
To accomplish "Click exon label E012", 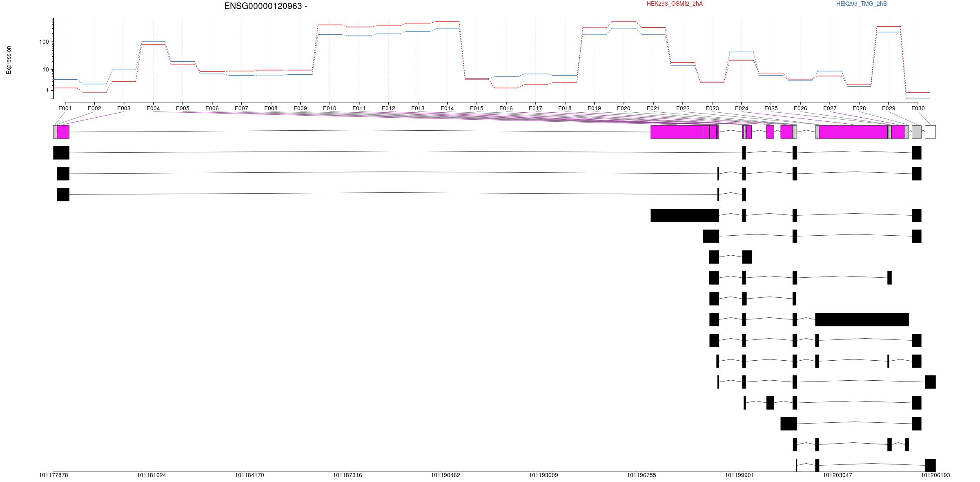I will click(x=388, y=108).
